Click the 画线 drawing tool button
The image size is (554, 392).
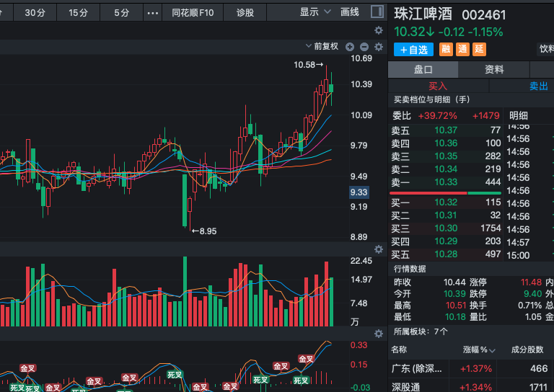349,12
